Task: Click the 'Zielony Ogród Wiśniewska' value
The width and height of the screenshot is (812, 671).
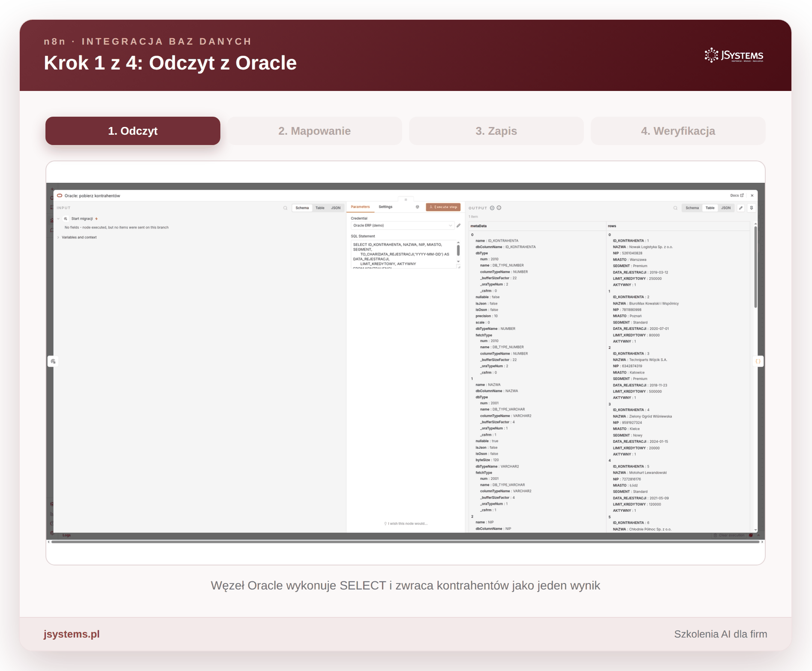Action: coord(650,416)
